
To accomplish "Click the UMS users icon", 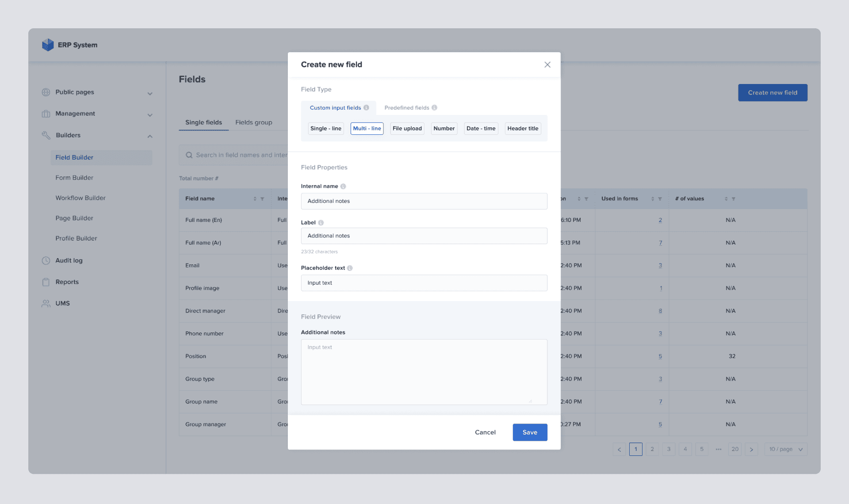I will [x=46, y=303].
